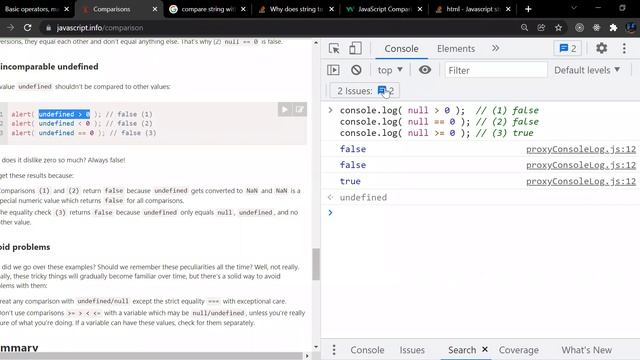Share this page icon
The width and height of the screenshot is (640, 360).
pyautogui.click(x=541, y=28)
